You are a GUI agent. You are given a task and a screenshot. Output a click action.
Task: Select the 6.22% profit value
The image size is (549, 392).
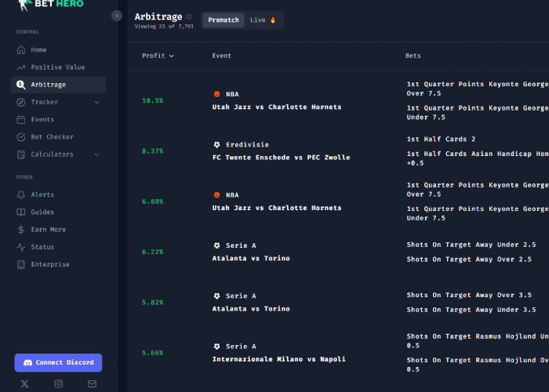(153, 252)
